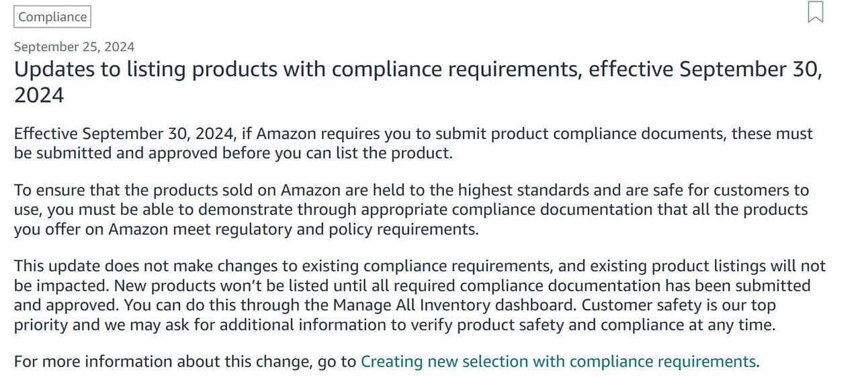The height and width of the screenshot is (378, 868).
Task: Click the paragraph starting "To ensure that the products"
Action: click(411, 209)
